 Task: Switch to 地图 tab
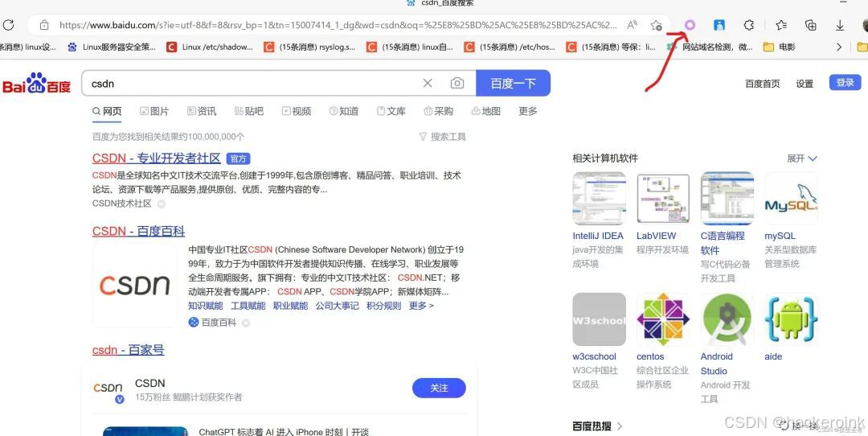(x=486, y=111)
